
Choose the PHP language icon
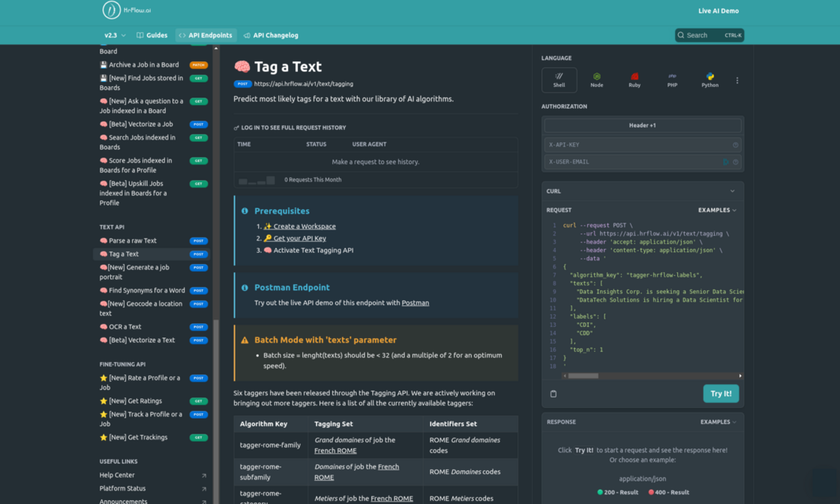pos(672,79)
